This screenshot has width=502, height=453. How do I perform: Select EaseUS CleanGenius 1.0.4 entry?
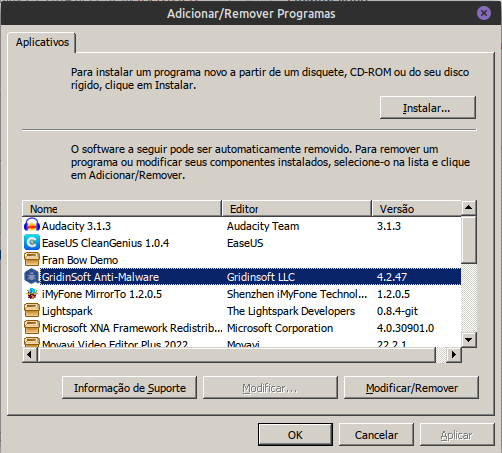[x=242, y=243]
